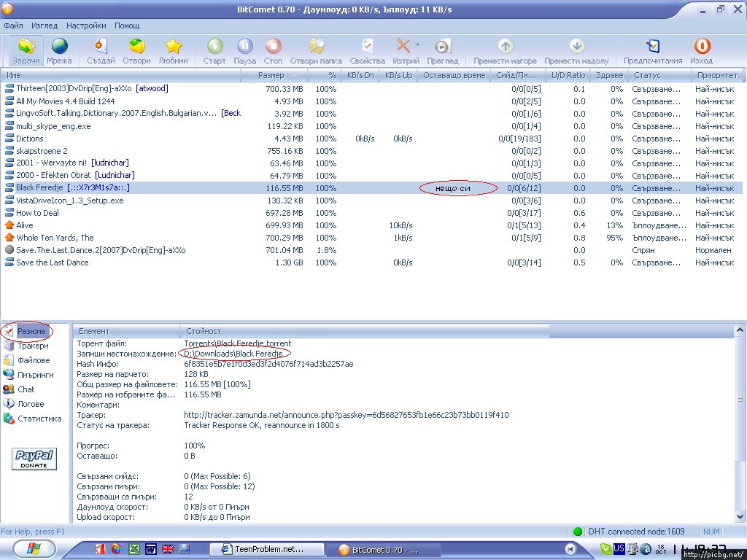Click the Отвори torrent icon
The height and width of the screenshot is (560, 747).
click(x=136, y=47)
